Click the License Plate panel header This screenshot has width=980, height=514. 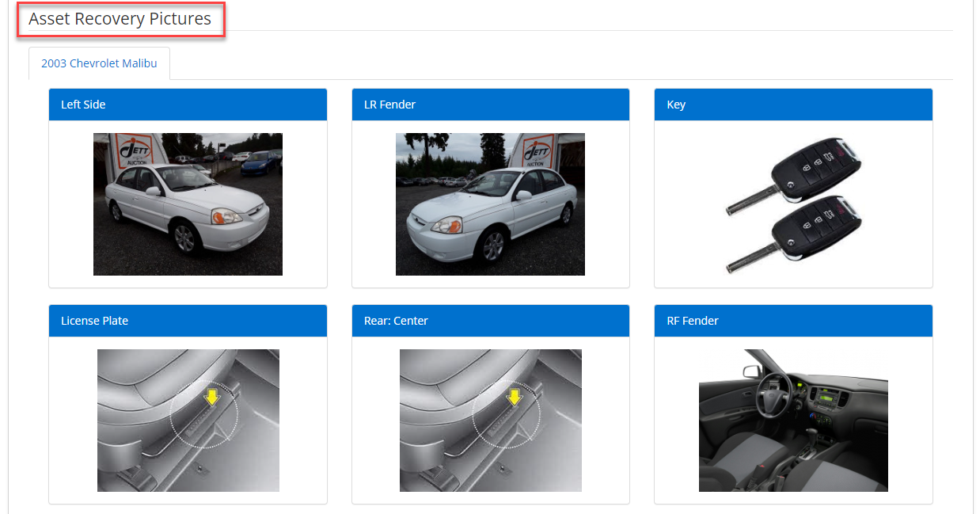188,321
